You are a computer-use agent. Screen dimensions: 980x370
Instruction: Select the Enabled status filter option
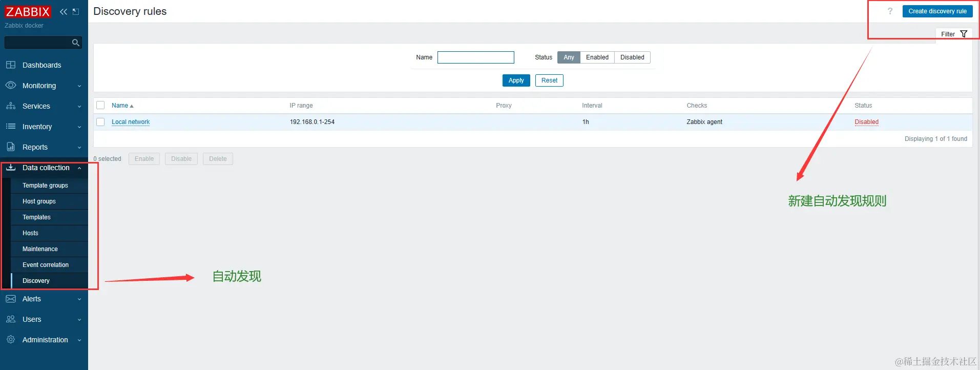click(x=597, y=57)
